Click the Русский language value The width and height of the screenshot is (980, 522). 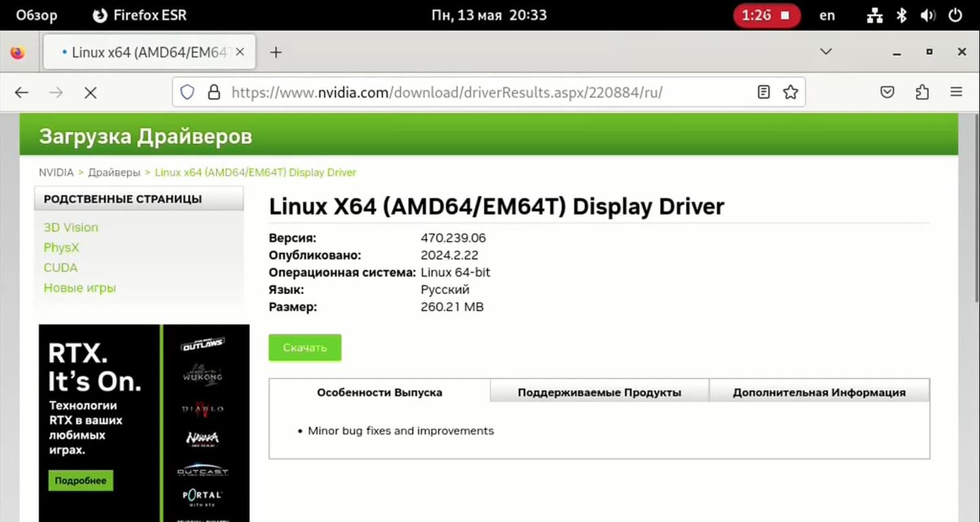[x=445, y=290]
